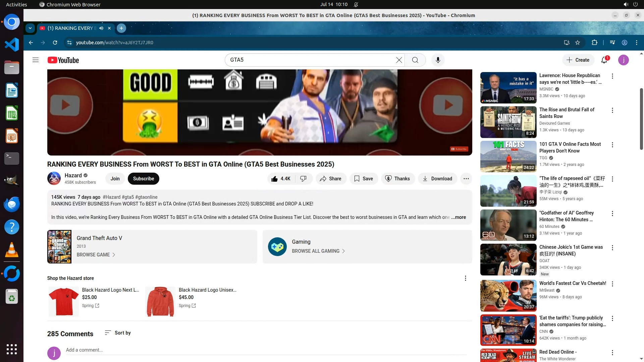This screenshot has height=362, width=644.
Task: Click the Download button
Action: (437, 179)
